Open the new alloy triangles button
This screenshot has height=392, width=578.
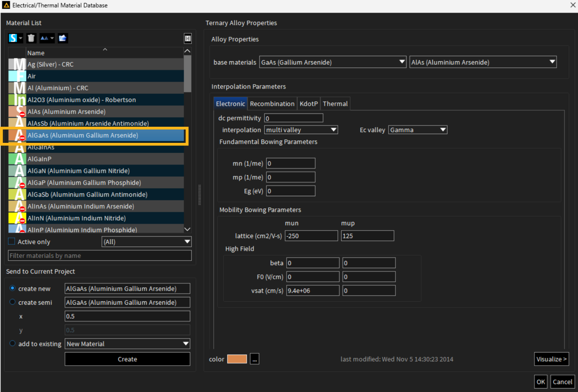(x=47, y=38)
